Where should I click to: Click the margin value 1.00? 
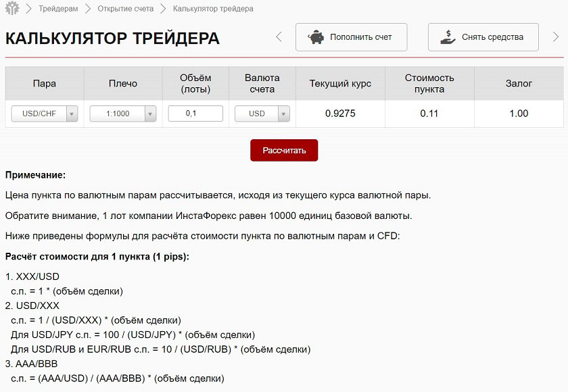click(x=519, y=114)
